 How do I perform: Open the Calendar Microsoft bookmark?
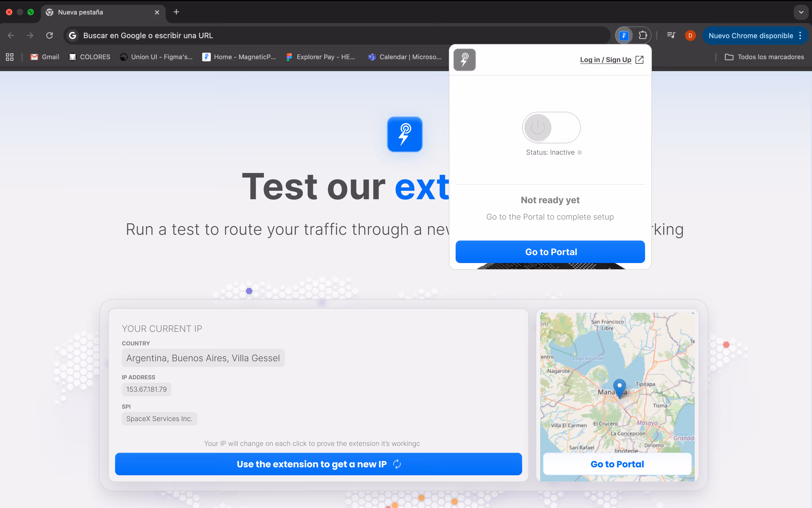tap(405, 57)
